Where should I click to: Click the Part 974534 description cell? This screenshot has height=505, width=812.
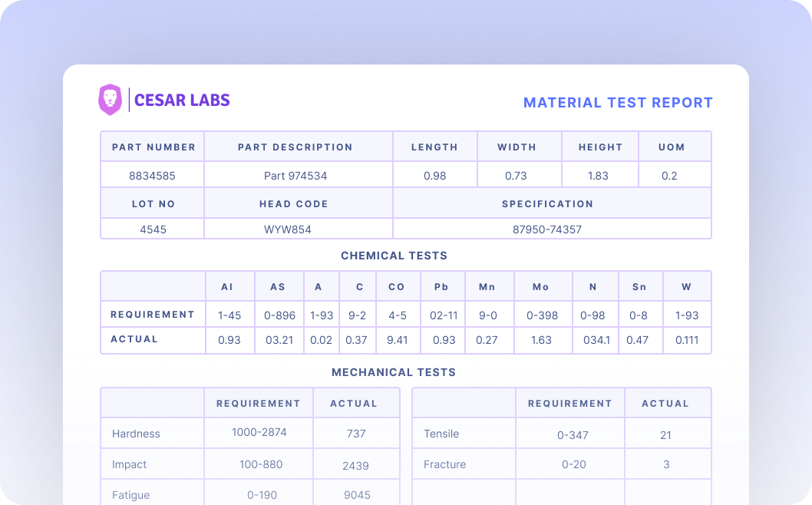click(295, 176)
